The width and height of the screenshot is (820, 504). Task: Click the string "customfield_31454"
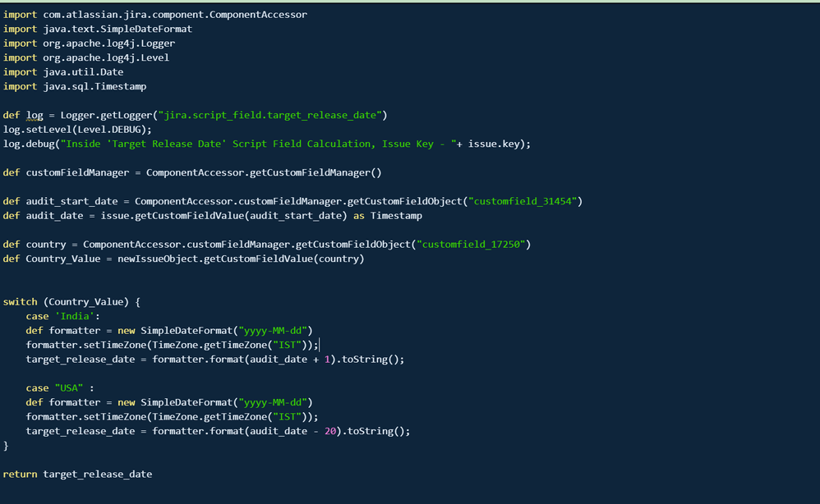click(523, 201)
